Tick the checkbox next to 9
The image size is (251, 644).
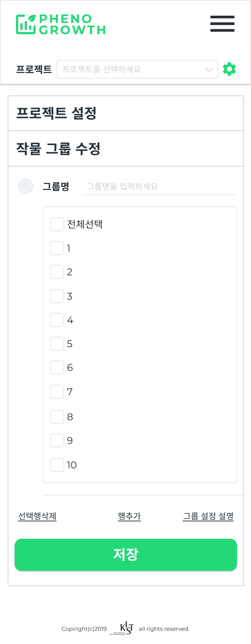(57, 440)
